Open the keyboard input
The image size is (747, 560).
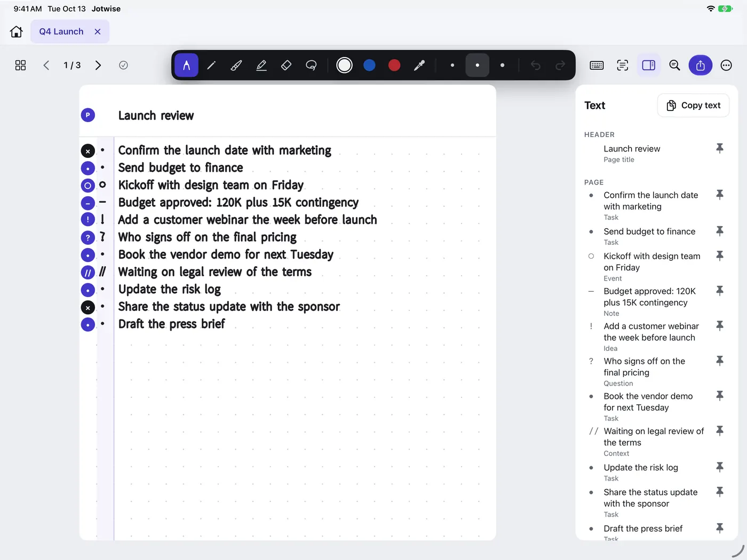[x=597, y=65]
